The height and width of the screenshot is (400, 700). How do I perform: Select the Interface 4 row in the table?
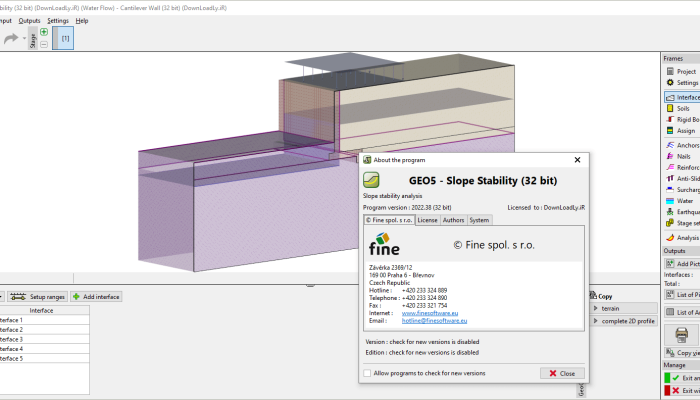click(45, 349)
